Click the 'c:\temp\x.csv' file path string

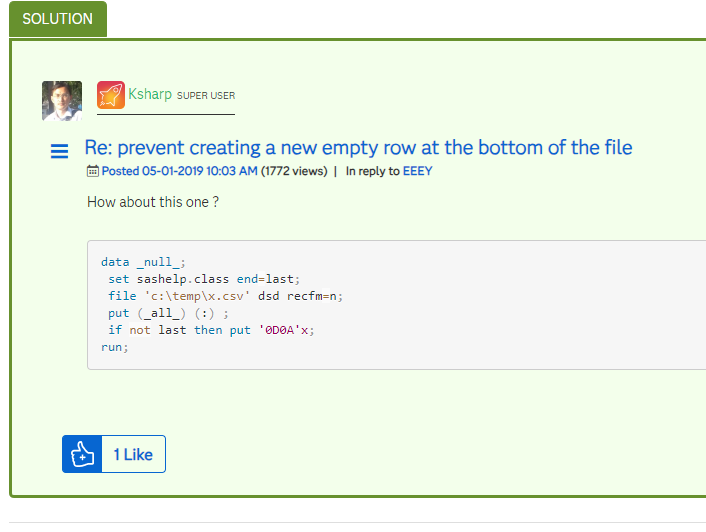click(199, 296)
